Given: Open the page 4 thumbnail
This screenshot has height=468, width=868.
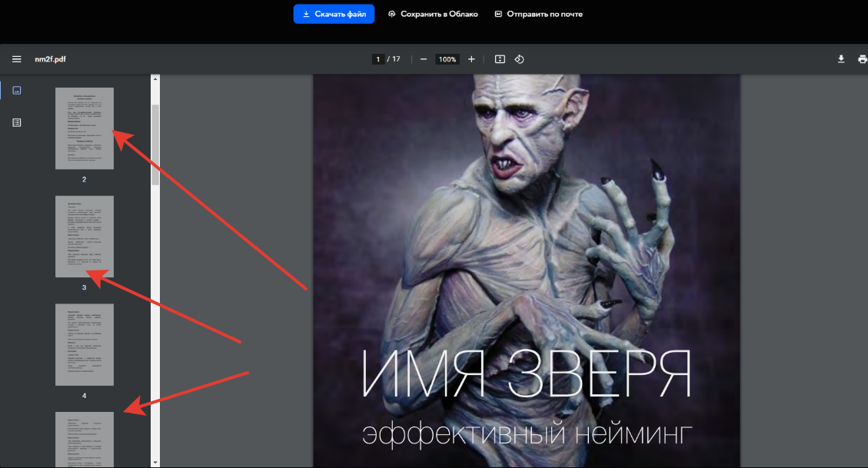Looking at the screenshot, I should tap(84, 344).
